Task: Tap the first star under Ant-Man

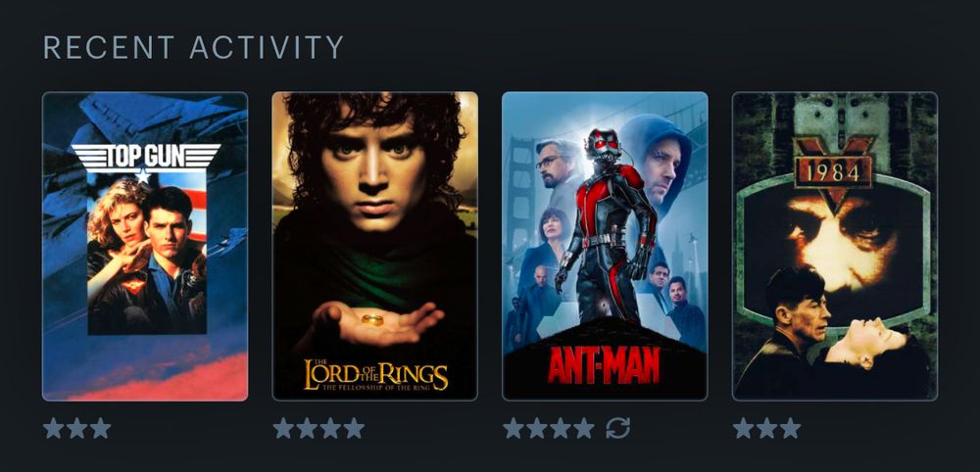Action: [x=514, y=428]
